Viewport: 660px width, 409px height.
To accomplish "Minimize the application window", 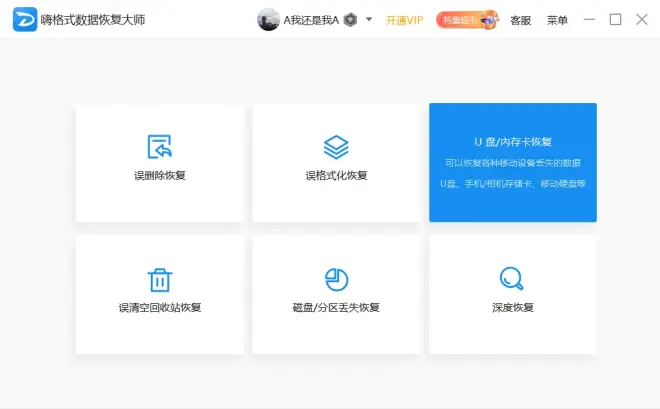I will (x=589, y=19).
